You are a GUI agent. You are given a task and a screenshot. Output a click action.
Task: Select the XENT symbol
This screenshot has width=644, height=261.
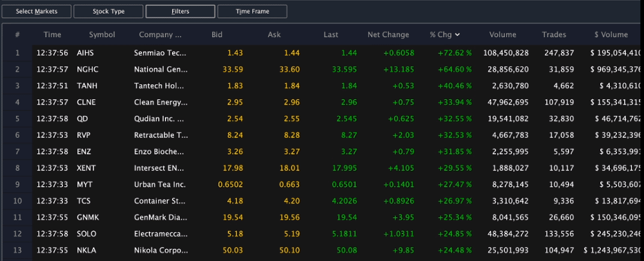[x=87, y=168]
